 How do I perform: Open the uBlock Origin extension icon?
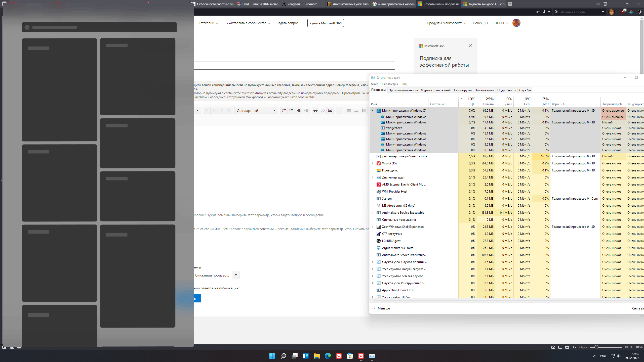coord(623,12)
